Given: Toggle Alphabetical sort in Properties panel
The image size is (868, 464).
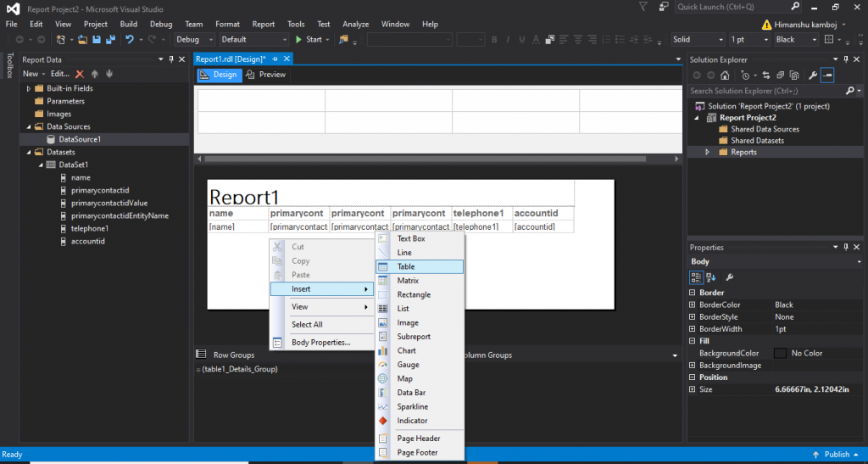Looking at the screenshot, I should pyautogui.click(x=710, y=277).
